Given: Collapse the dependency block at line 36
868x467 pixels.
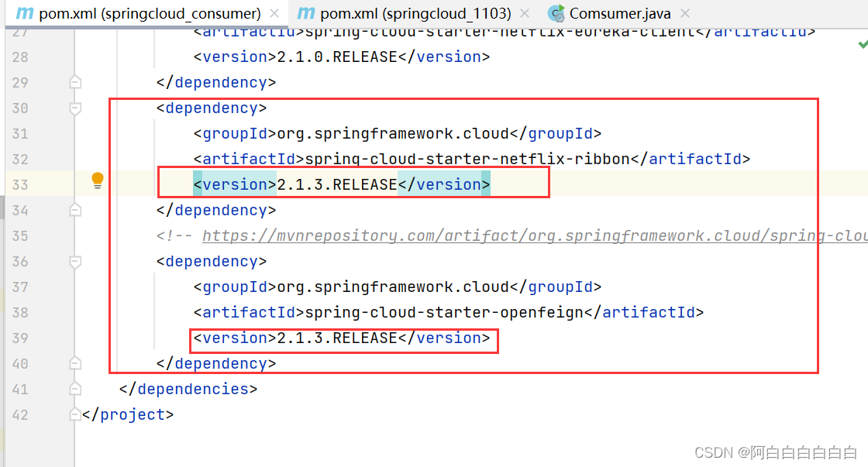Looking at the screenshot, I should (x=75, y=262).
